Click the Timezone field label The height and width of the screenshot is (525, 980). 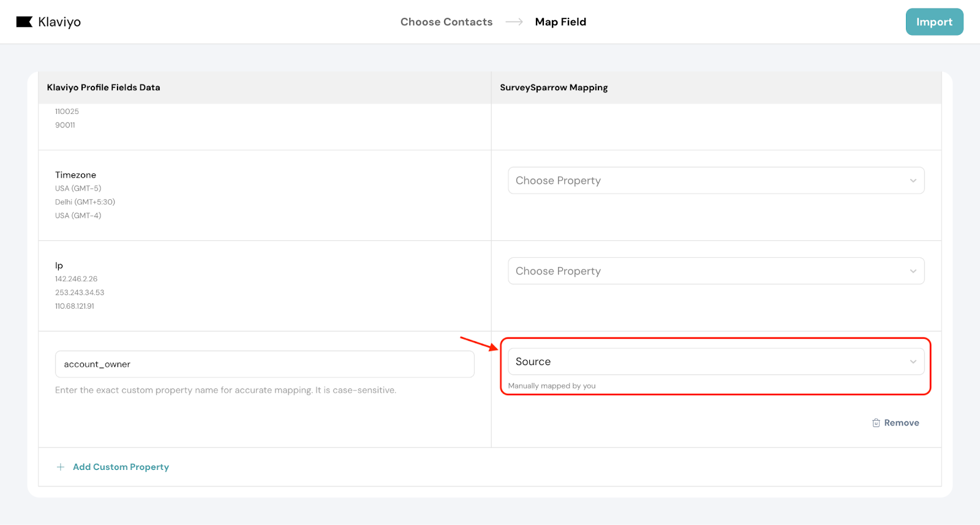(75, 175)
